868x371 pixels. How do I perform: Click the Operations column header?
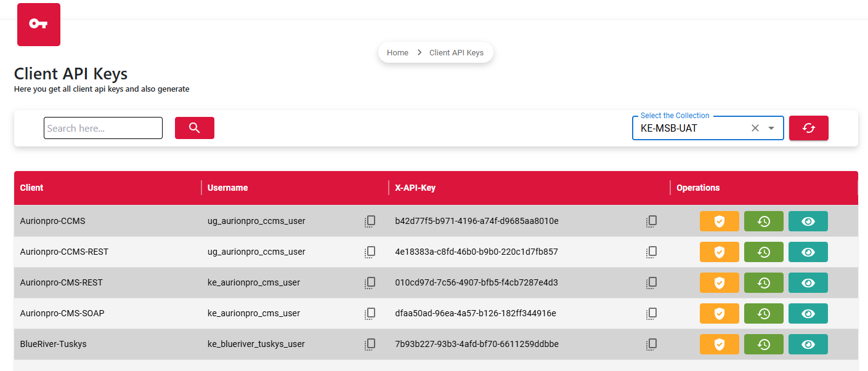click(x=698, y=188)
